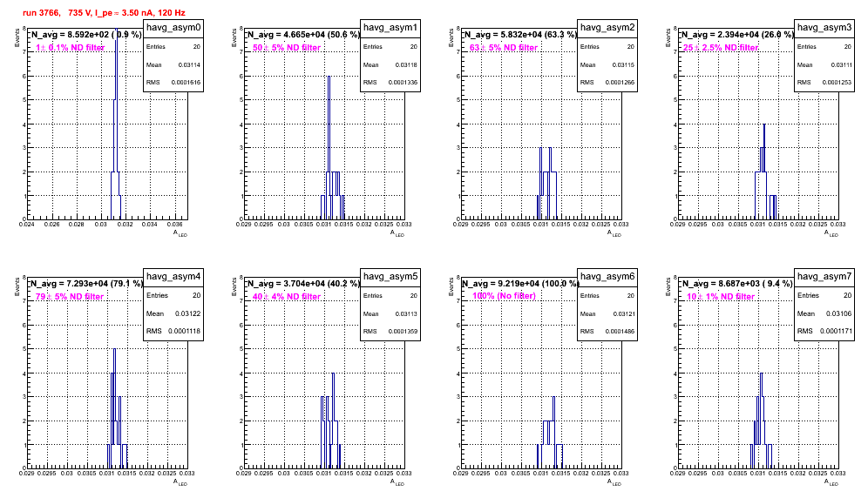Click the 0.036 x-axis tick in havg_asym0 plot
This screenshot has width=868, height=498.
click(x=174, y=225)
